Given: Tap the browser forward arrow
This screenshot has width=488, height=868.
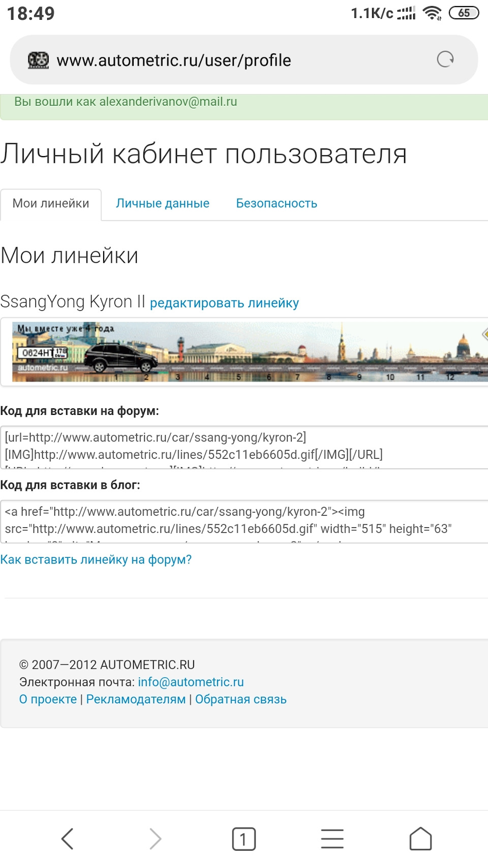Looking at the screenshot, I should pos(155,839).
